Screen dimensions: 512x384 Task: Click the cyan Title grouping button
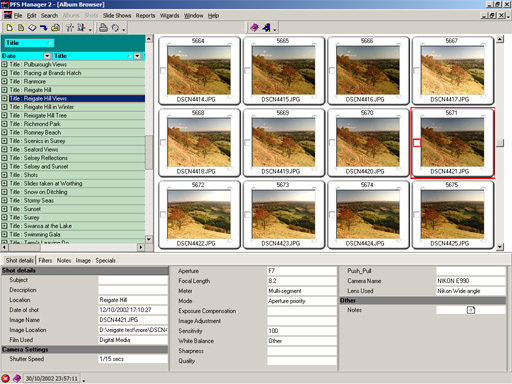click(x=29, y=43)
